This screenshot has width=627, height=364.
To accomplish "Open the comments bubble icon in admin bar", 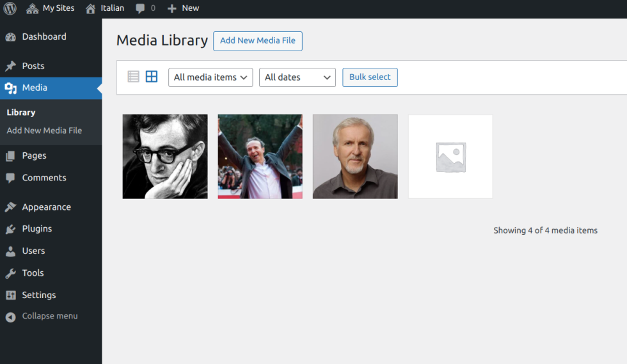I will pyautogui.click(x=141, y=8).
